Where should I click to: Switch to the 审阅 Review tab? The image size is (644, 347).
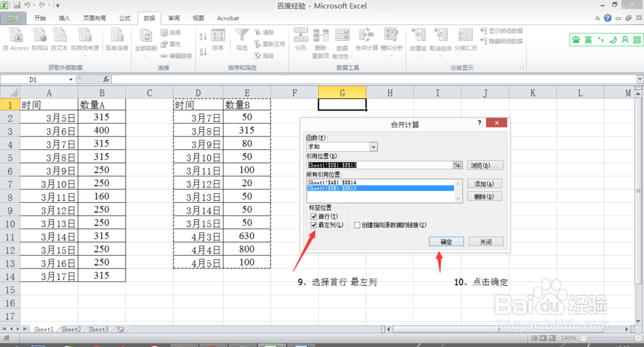174,18
